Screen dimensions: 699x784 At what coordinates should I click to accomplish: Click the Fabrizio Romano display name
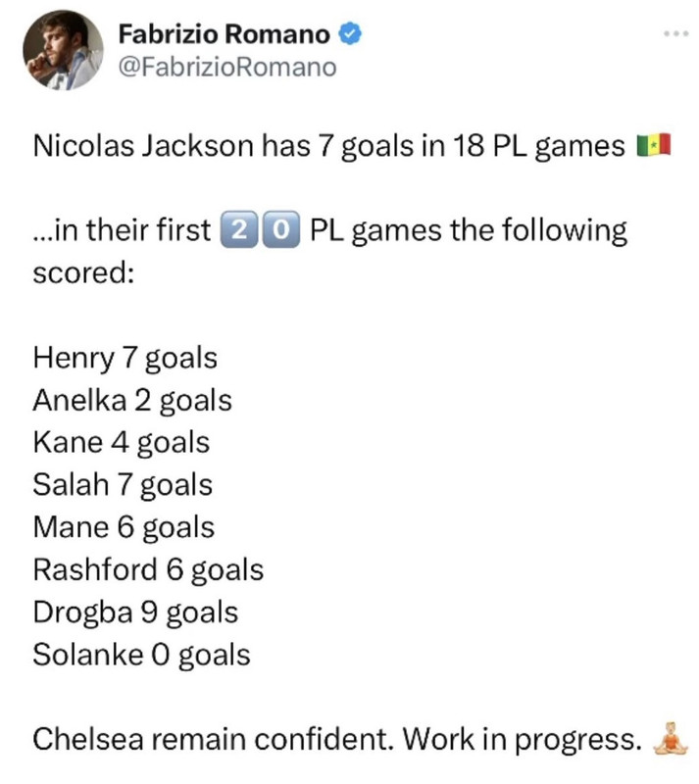(224, 35)
